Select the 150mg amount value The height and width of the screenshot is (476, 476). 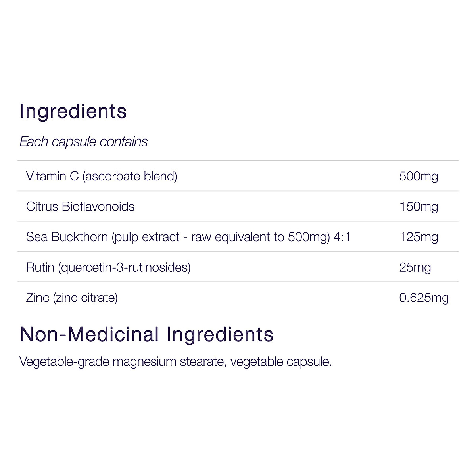pos(418,207)
